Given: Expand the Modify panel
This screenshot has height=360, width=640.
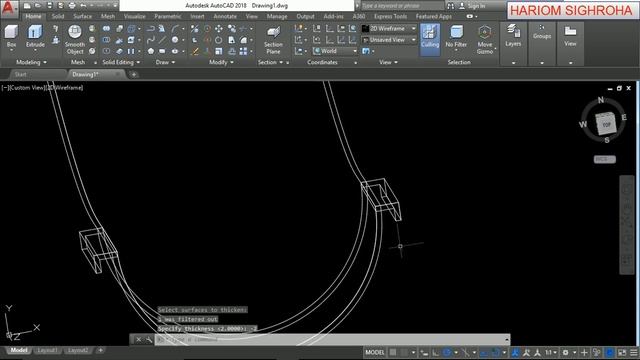Looking at the screenshot, I should pyautogui.click(x=221, y=62).
